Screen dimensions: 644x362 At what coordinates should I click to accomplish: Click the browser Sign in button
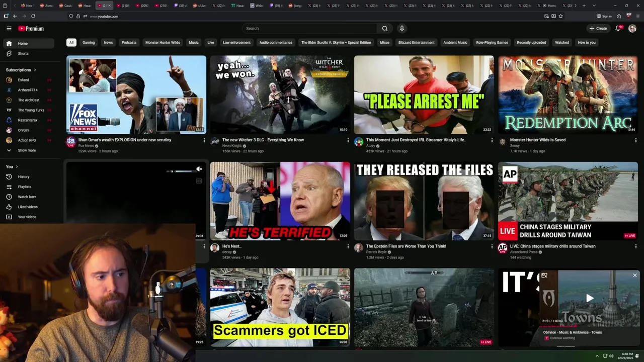tap(604, 16)
